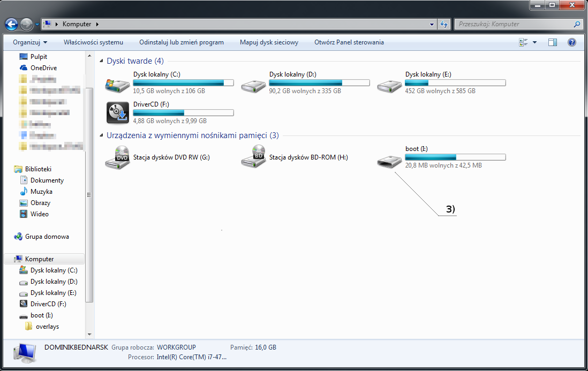
Task: Collapse the Dyski twarde (4) group
Action: click(x=101, y=62)
